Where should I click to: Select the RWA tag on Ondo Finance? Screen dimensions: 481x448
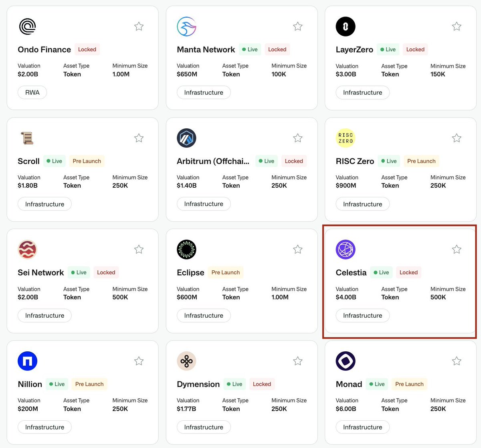pyautogui.click(x=32, y=93)
